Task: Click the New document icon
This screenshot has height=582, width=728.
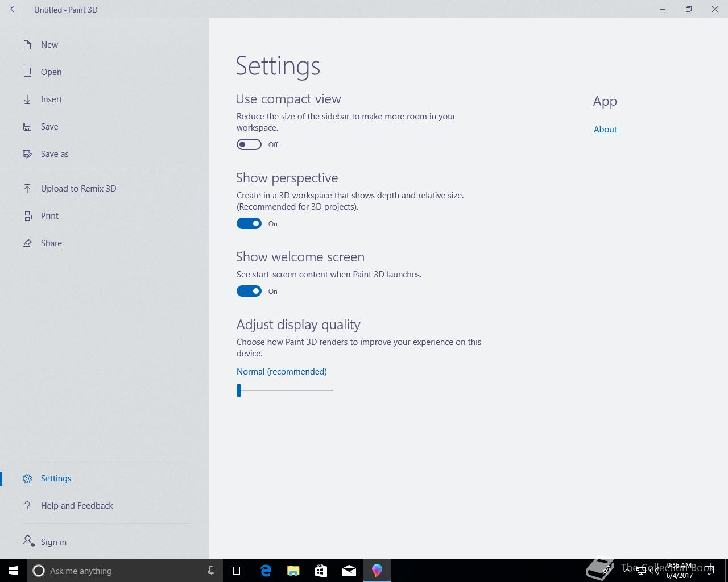Action: (x=27, y=45)
